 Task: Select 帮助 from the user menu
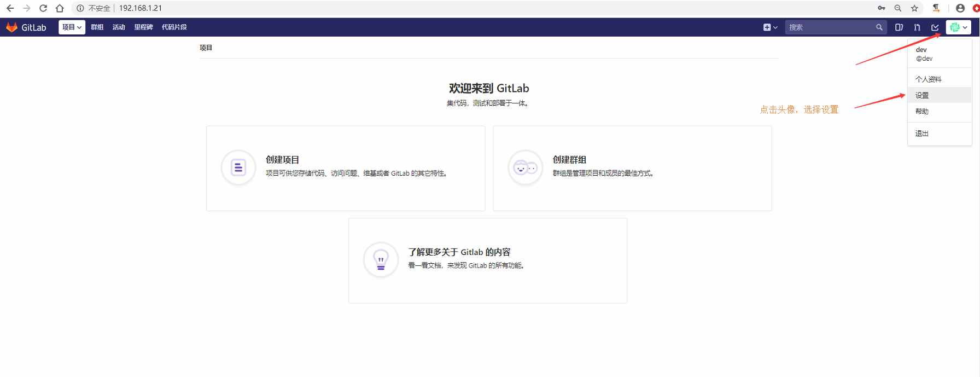point(940,111)
